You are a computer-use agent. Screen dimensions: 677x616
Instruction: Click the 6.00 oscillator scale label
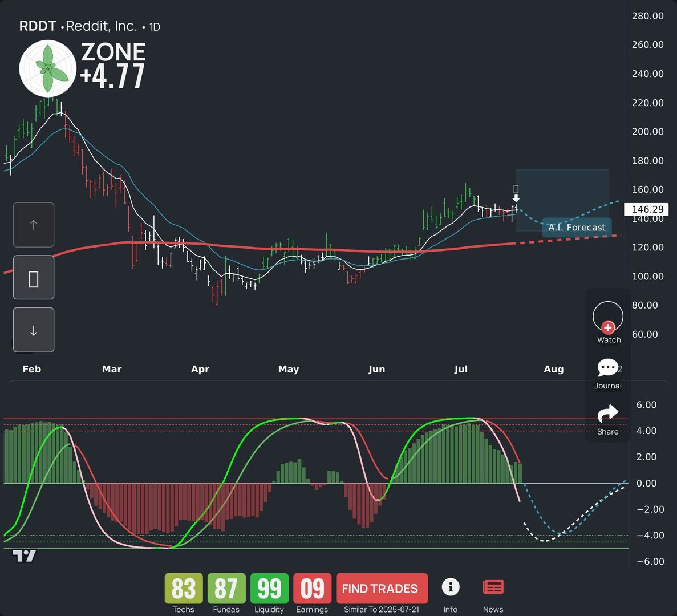pyautogui.click(x=646, y=405)
